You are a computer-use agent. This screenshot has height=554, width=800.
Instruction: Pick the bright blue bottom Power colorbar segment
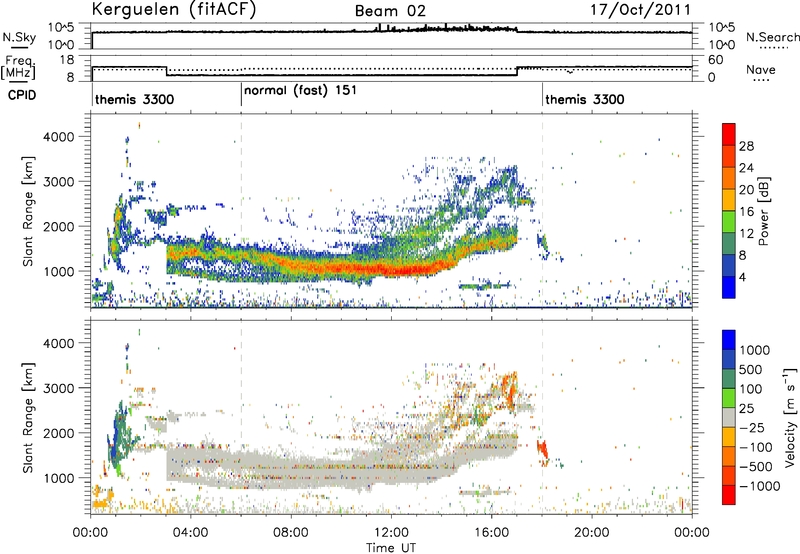tap(729, 287)
